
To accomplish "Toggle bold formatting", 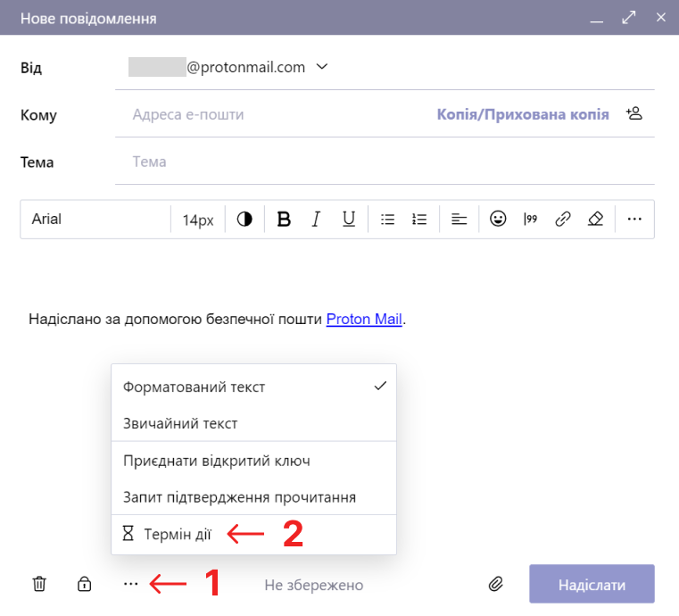I will tap(284, 219).
